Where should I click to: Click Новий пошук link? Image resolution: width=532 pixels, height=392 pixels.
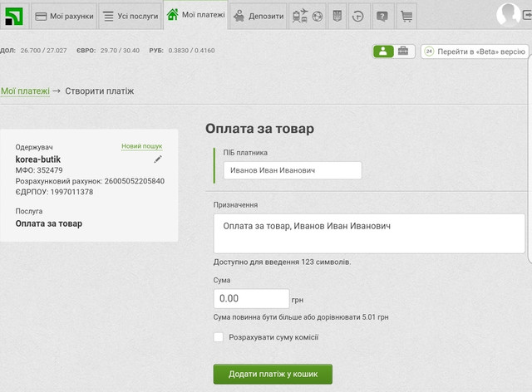(142, 146)
